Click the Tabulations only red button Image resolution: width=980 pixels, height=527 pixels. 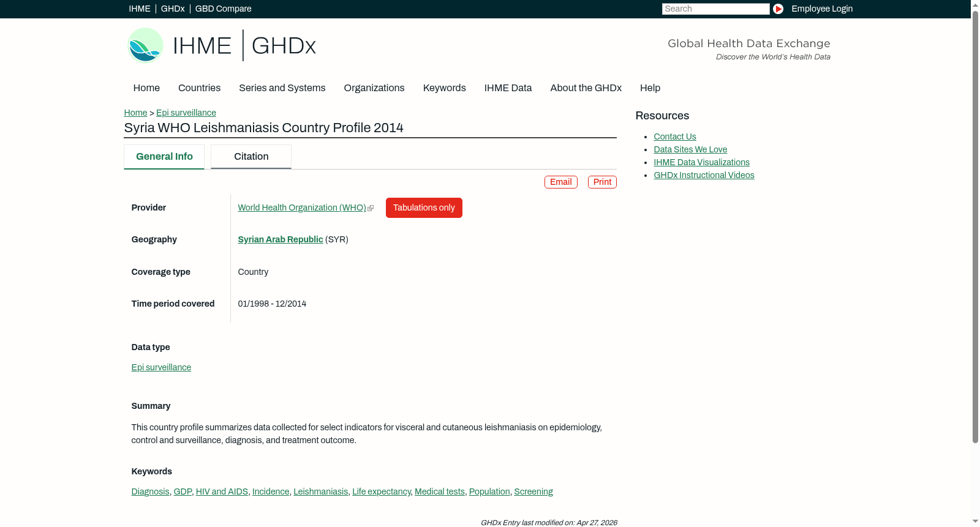click(424, 207)
